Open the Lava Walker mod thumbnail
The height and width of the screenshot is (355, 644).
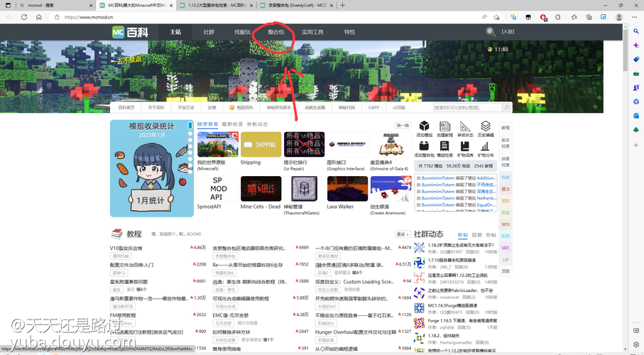(x=347, y=189)
